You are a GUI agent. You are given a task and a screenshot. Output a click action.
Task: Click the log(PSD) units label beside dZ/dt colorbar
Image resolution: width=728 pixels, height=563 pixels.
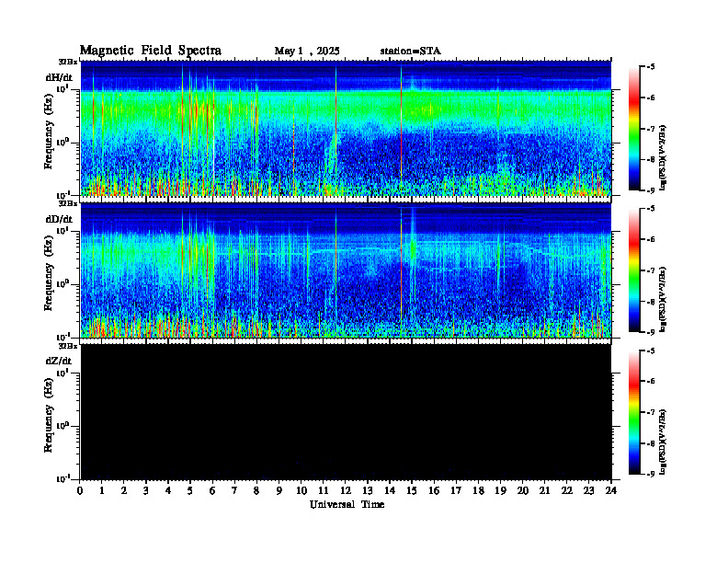pos(664,442)
